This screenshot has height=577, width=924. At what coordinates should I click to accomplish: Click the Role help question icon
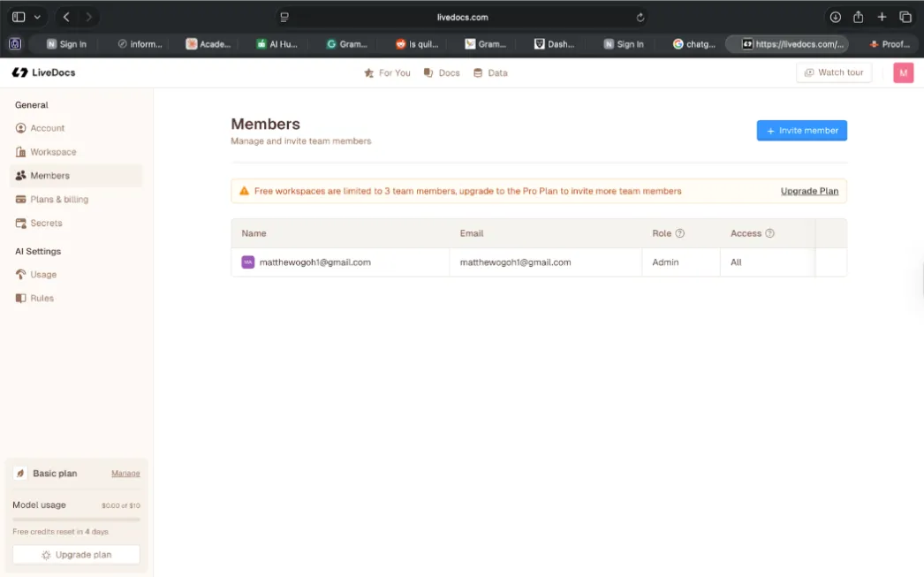pos(680,233)
